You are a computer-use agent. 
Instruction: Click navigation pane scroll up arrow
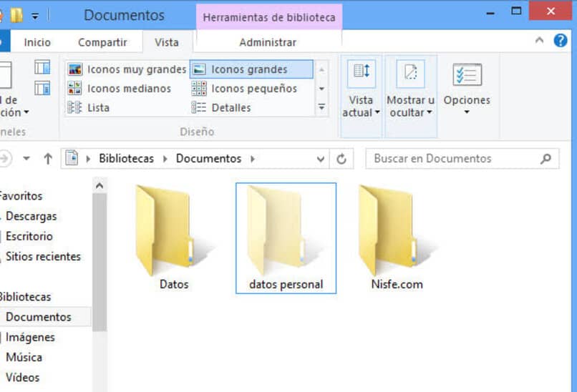click(100, 186)
